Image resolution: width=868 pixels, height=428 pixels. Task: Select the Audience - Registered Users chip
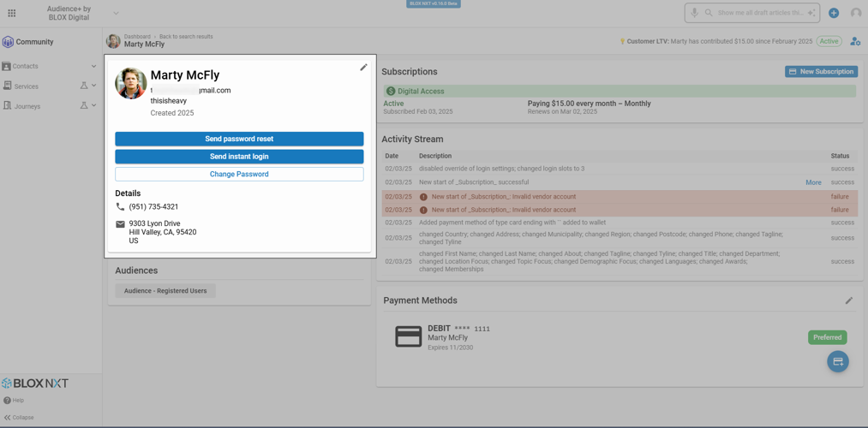[165, 291]
